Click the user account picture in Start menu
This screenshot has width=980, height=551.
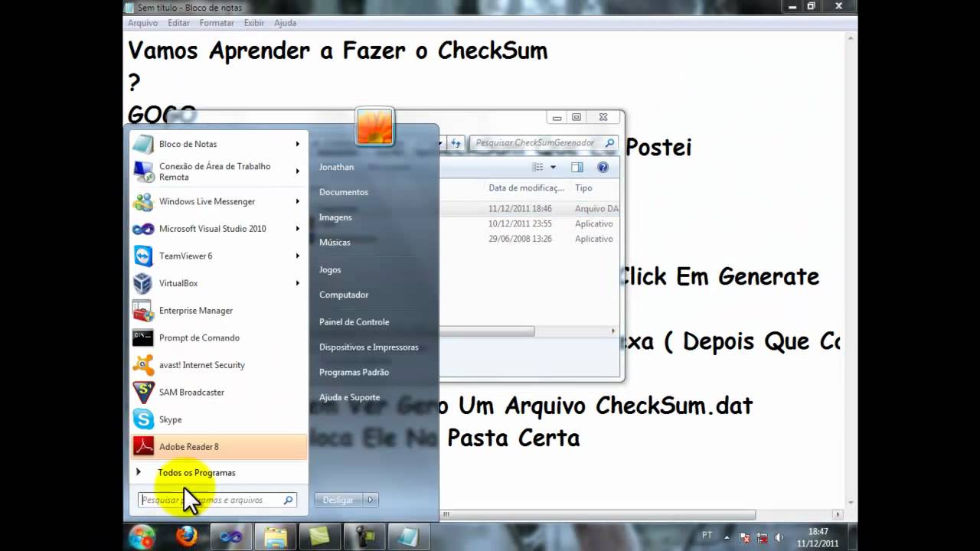374,126
